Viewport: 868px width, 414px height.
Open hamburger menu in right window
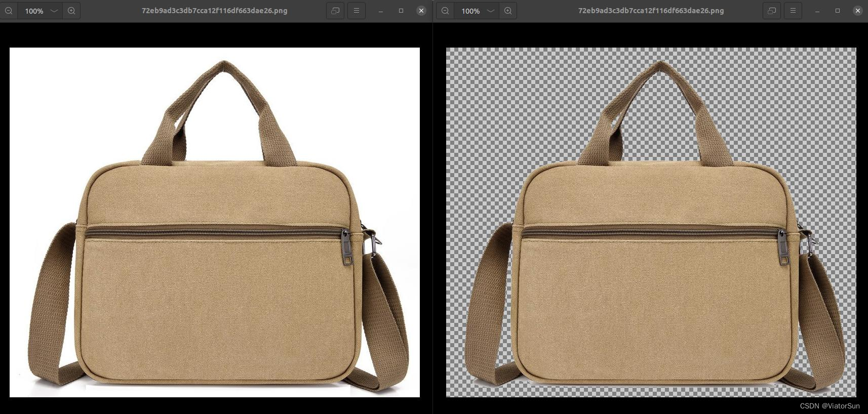coord(793,11)
